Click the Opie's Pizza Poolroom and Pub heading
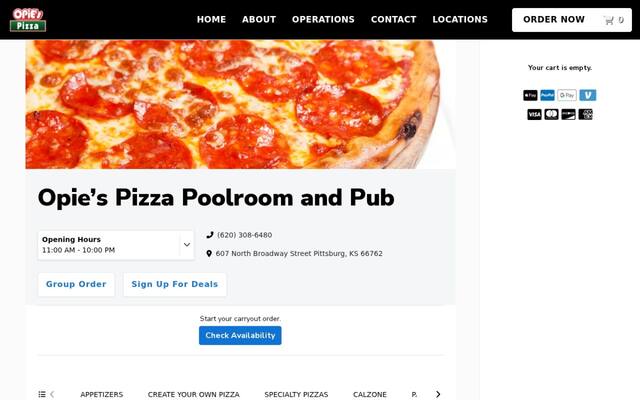 pos(216,198)
